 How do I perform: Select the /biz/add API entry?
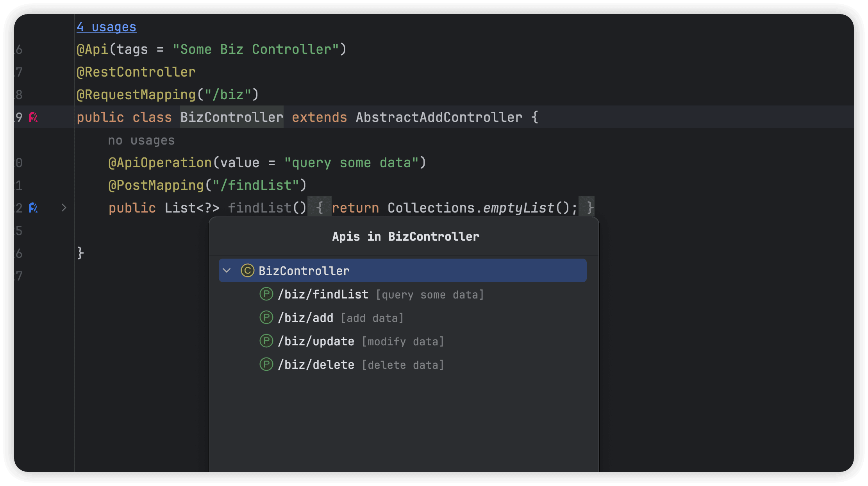pos(305,318)
